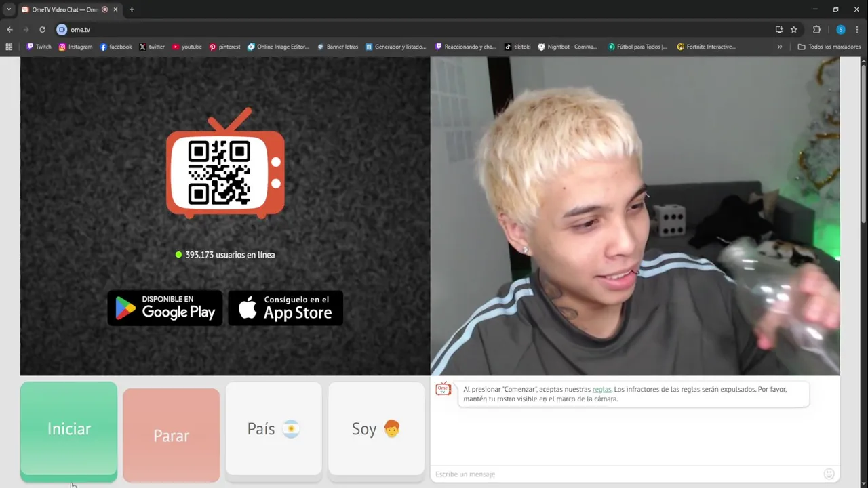Open the apps grid in bookmarks bar
The height and width of the screenshot is (488, 868).
tap(9, 47)
